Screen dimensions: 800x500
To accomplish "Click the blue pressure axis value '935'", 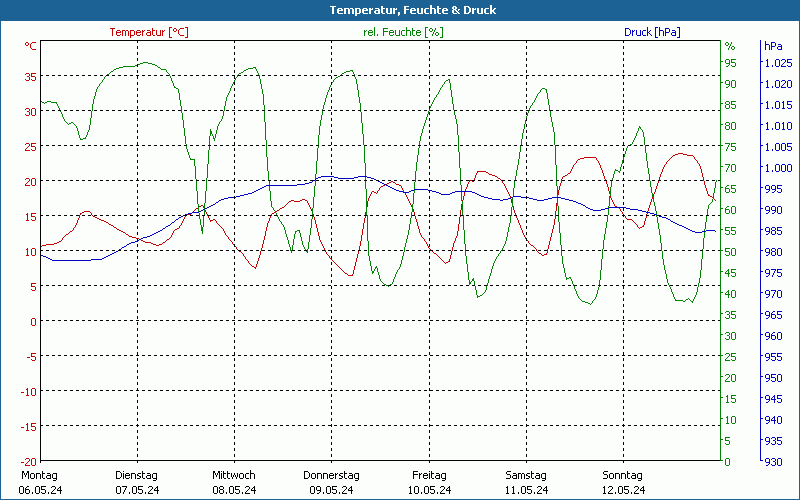I will coord(773,441).
